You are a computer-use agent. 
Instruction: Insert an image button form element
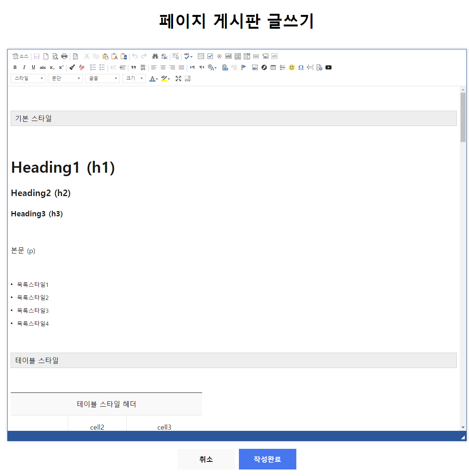click(265, 56)
